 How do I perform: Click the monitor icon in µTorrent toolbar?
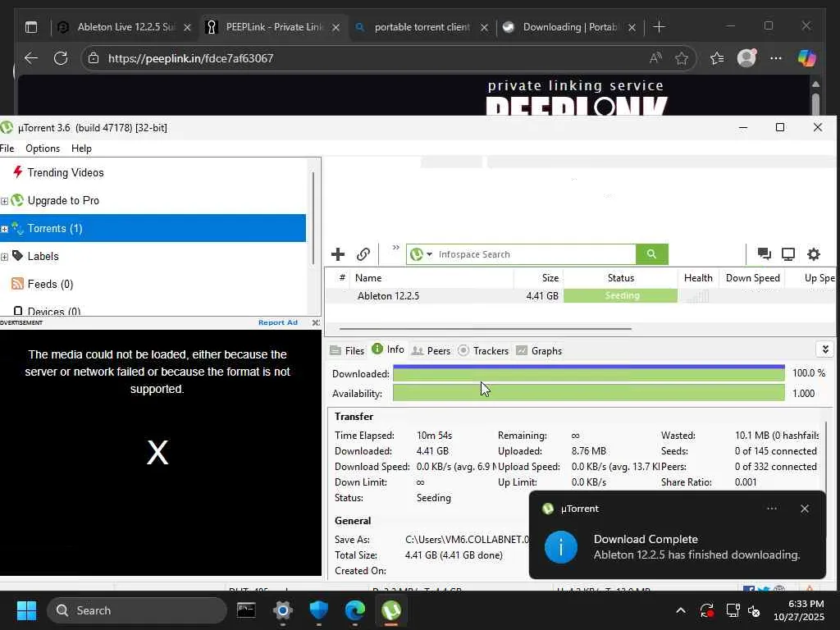pos(788,254)
